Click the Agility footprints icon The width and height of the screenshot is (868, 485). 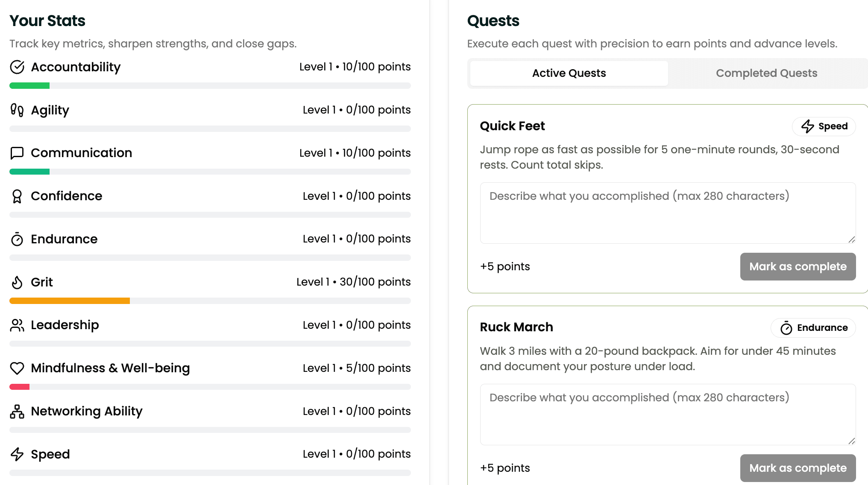coord(17,110)
